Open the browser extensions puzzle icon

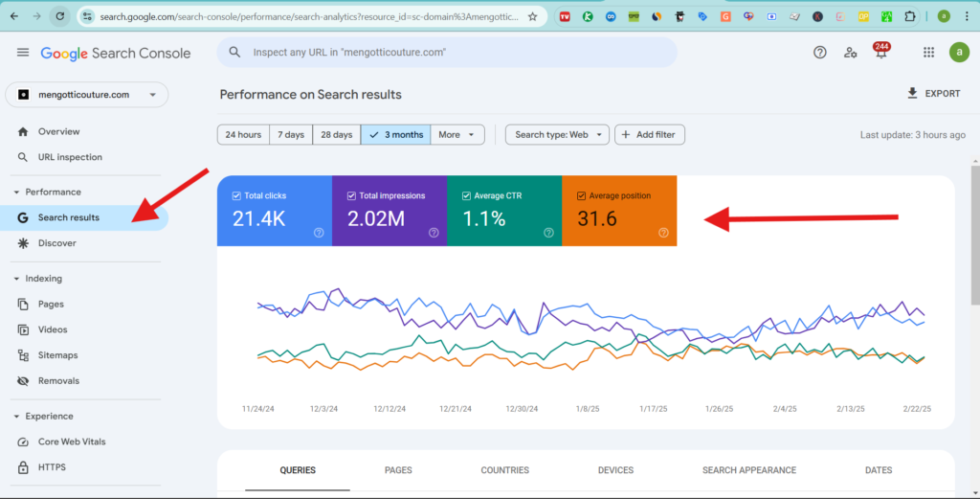click(x=910, y=17)
